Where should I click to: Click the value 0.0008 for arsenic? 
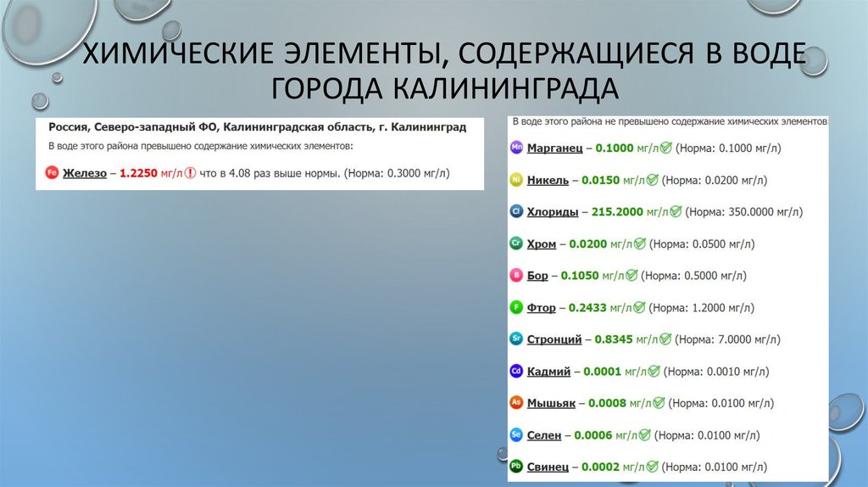tap(607, 403)
